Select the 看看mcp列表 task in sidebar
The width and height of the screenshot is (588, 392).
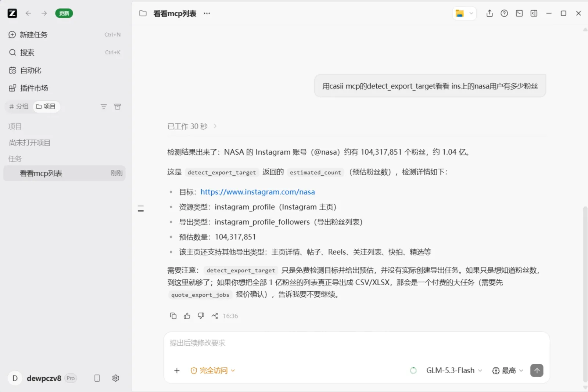[x=64, y=173]
